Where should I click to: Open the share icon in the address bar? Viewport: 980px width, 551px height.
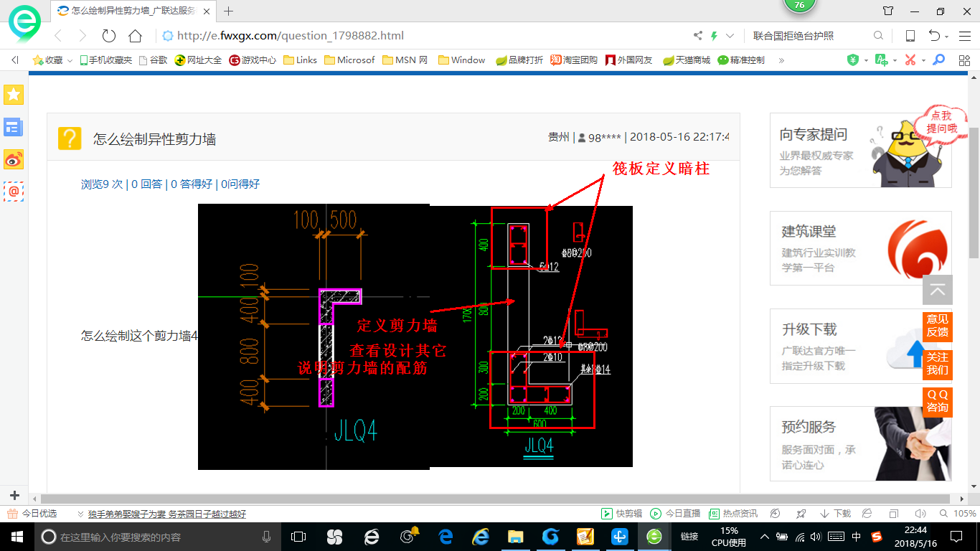(698, 36)
